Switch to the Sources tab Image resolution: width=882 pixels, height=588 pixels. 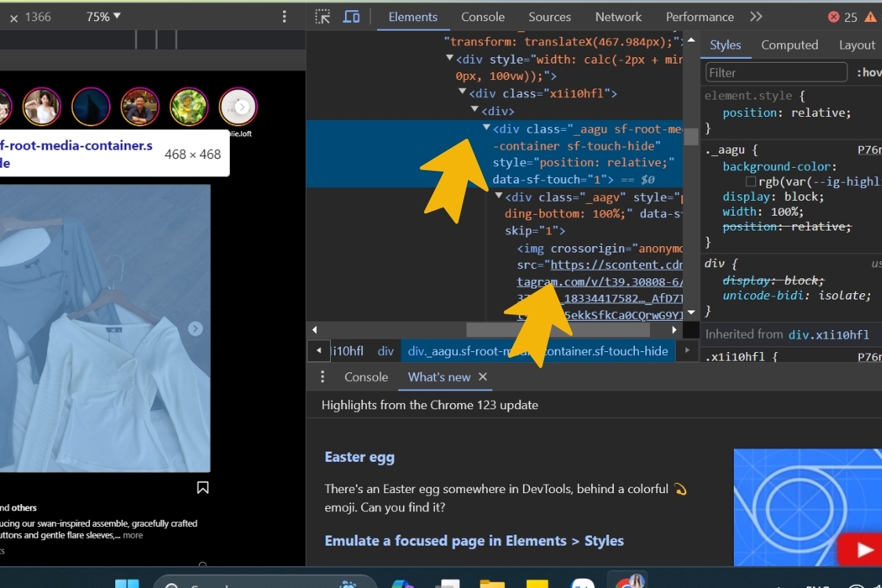click(550, 17)
